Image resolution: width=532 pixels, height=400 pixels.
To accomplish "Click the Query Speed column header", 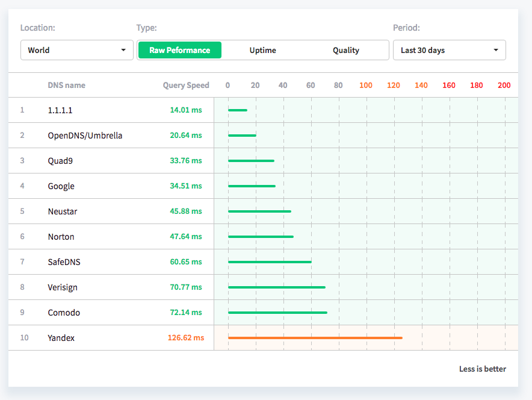I will coord(186,85).
